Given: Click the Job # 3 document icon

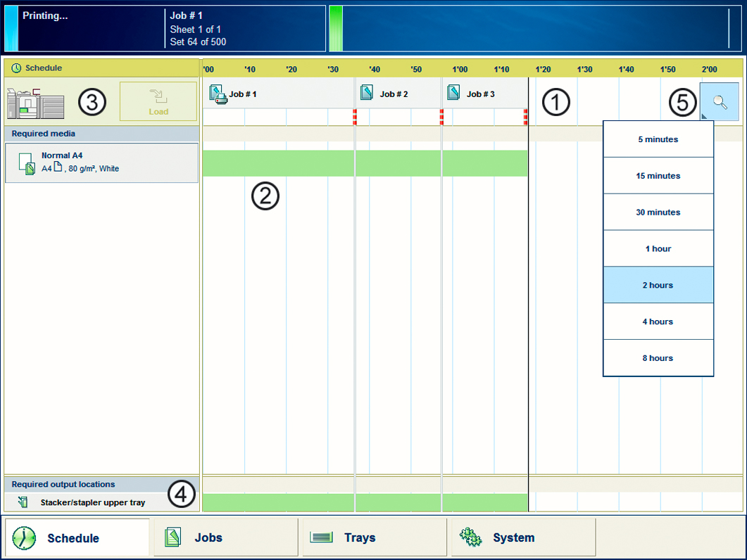Looking at the screenshot, I should [x=453, y=93].
